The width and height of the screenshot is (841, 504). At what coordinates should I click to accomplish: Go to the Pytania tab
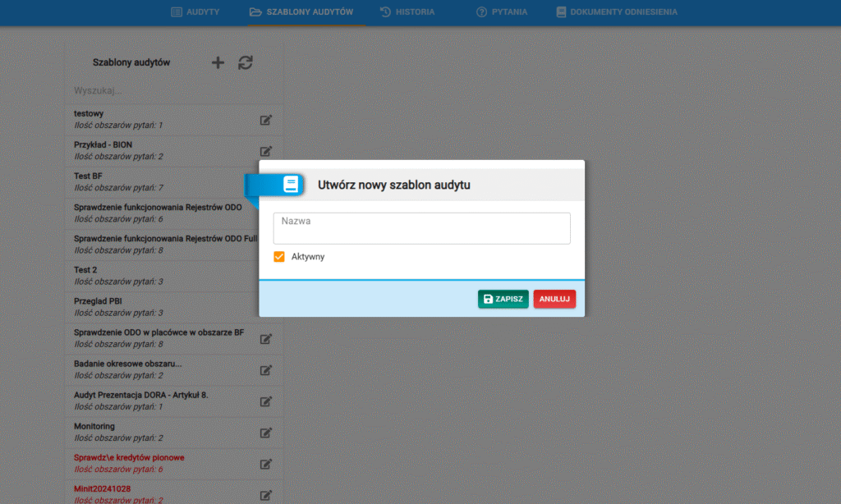(502, 12)
